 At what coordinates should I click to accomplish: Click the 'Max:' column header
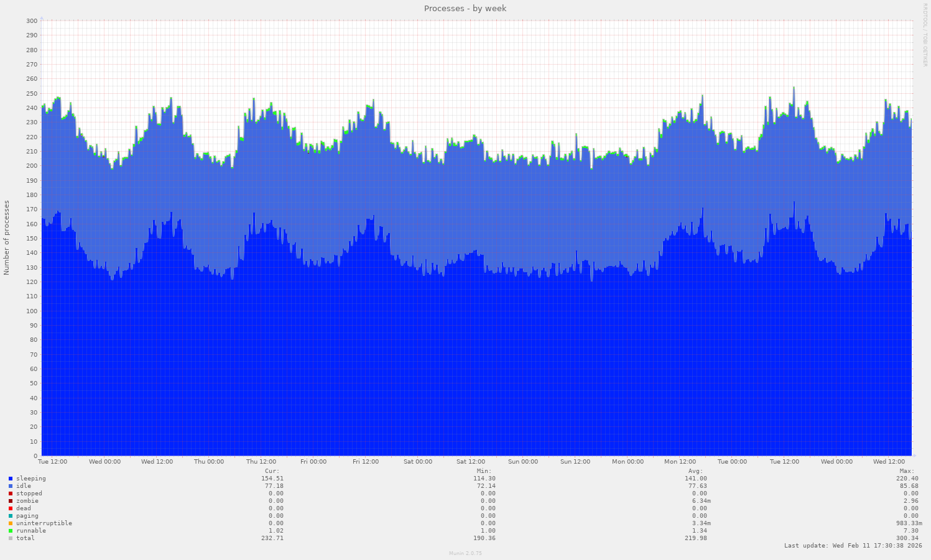(907, 471)
